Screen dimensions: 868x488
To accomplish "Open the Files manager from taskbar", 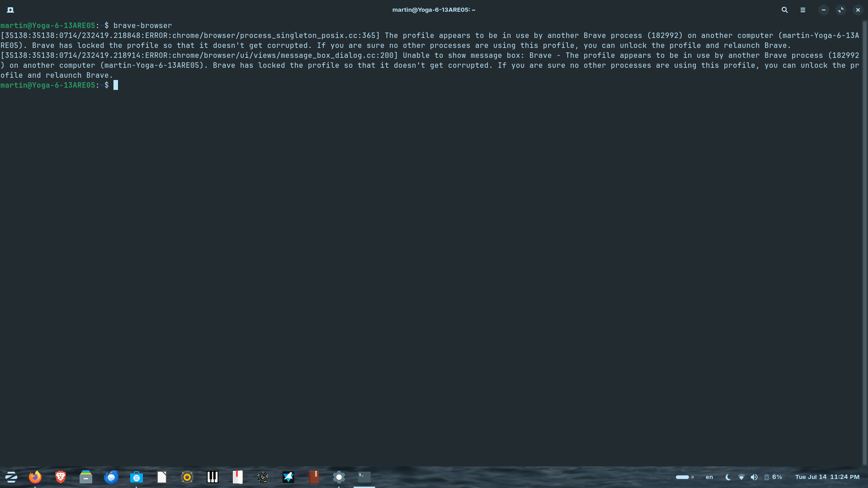I will [x=86, y=477].
